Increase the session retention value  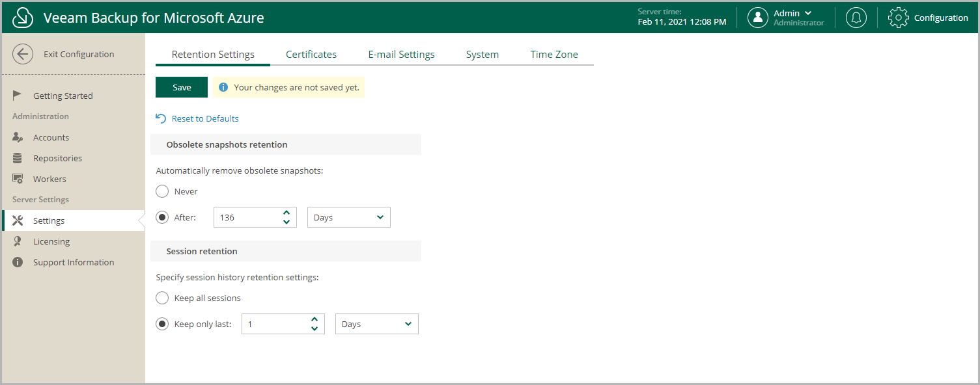click(x=315, y=319)
